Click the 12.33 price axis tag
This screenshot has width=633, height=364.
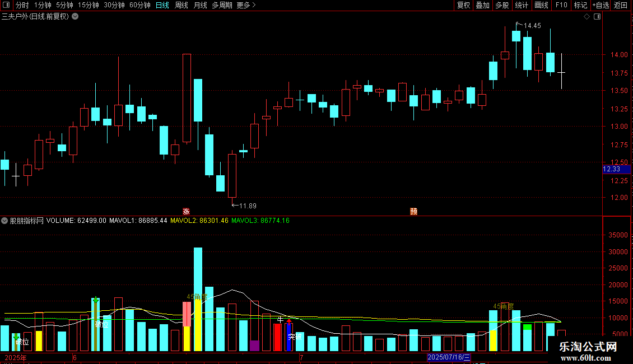(616, 170)
